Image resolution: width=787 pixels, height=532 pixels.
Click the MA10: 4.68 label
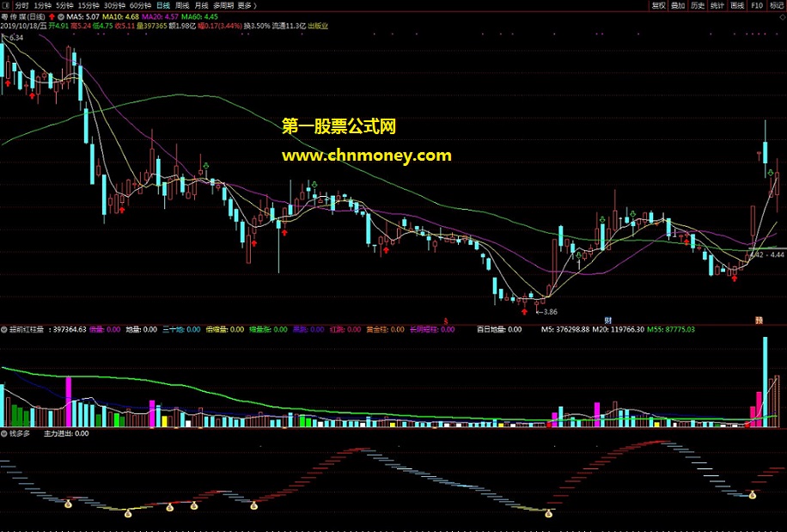(120, 17)
